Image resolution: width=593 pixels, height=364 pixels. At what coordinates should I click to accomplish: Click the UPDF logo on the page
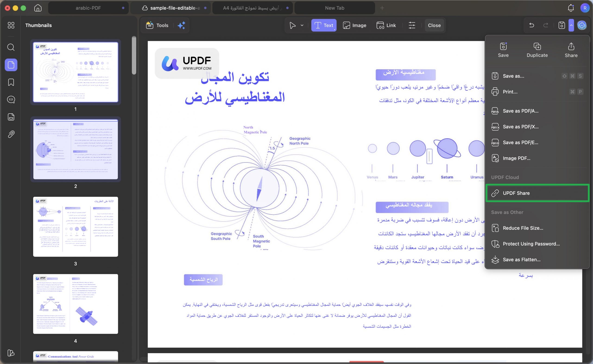pos(187,63)
